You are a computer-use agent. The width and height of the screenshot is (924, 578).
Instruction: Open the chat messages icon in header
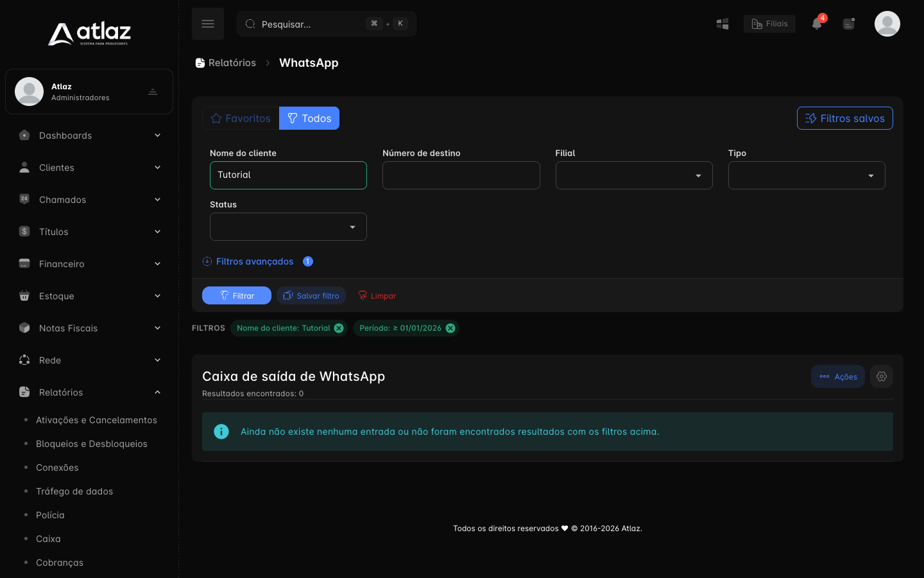pyautogui.click(x=849, y=24)
